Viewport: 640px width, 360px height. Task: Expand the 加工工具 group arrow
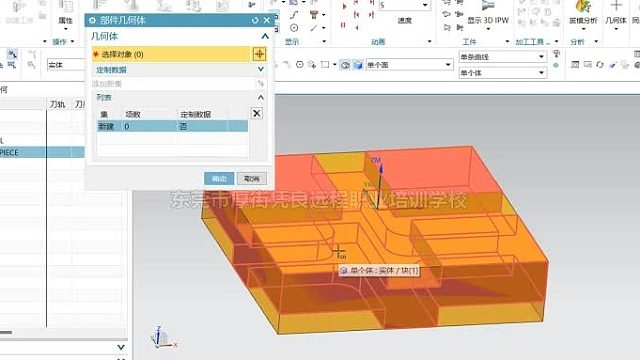click(557, 41)
